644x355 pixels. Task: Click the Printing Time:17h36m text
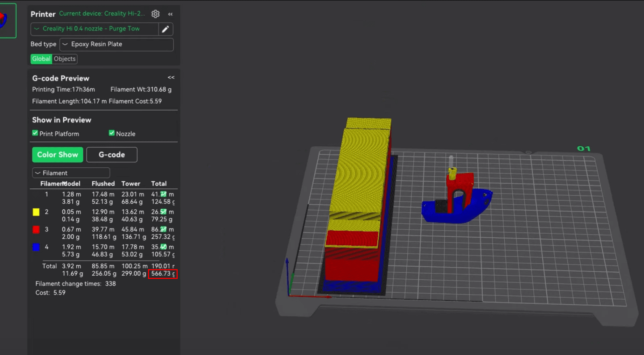click(64, 89)
